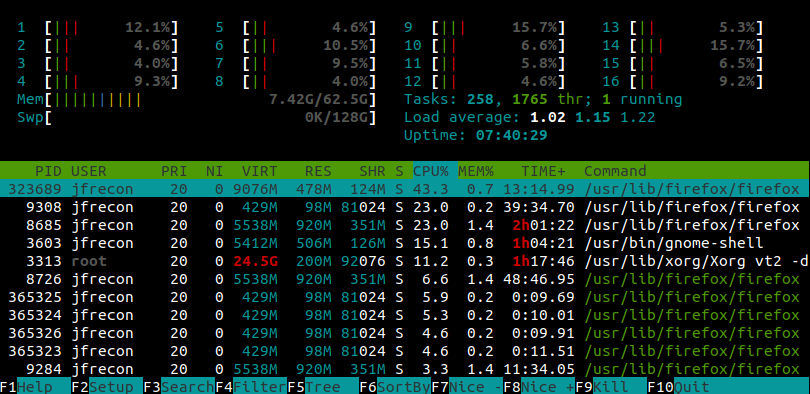Sort by the MEM% column header
Image resolution: width=810 pixels, height=394 pixels.
point(476,171)
